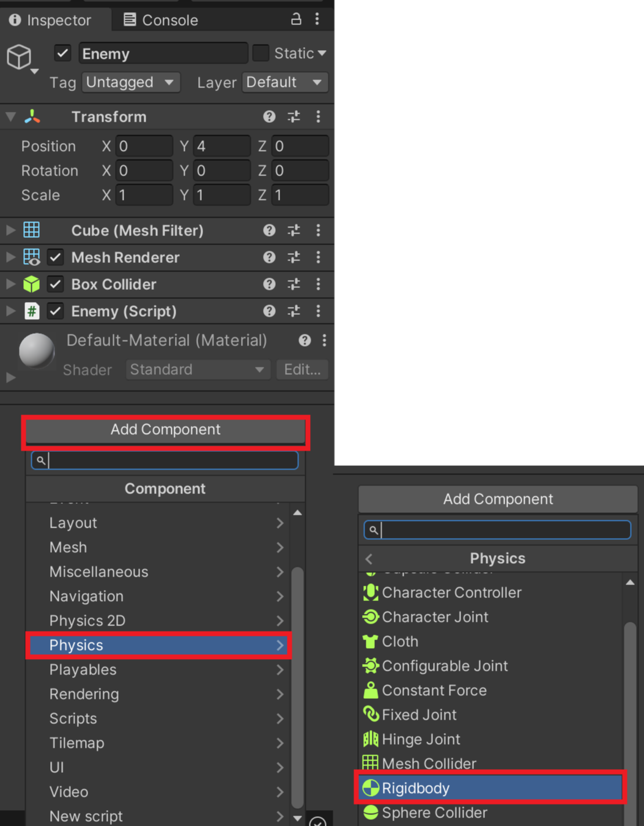Click the Default-Material preview sphere
Viewport: 644px width, 826px height.
(37, 351)
